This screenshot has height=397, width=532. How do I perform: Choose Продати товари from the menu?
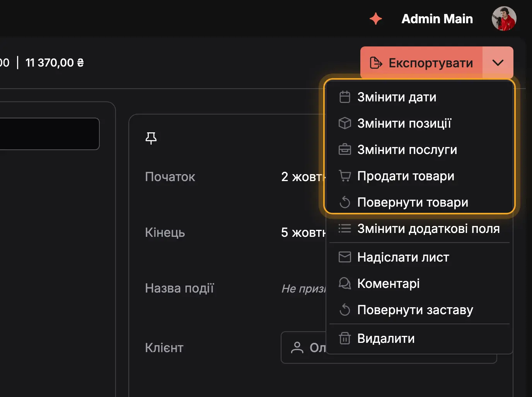tap(419, 176)
